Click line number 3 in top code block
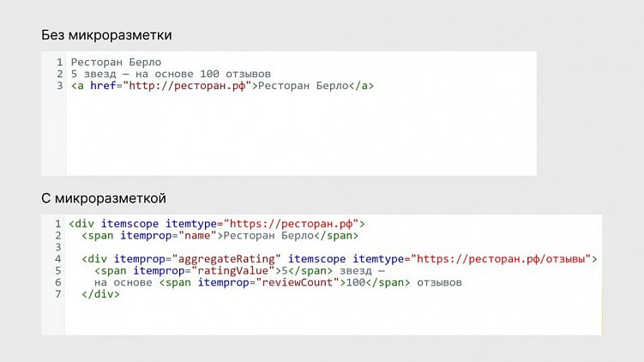 pyautogui.click(x=59, y=86)
